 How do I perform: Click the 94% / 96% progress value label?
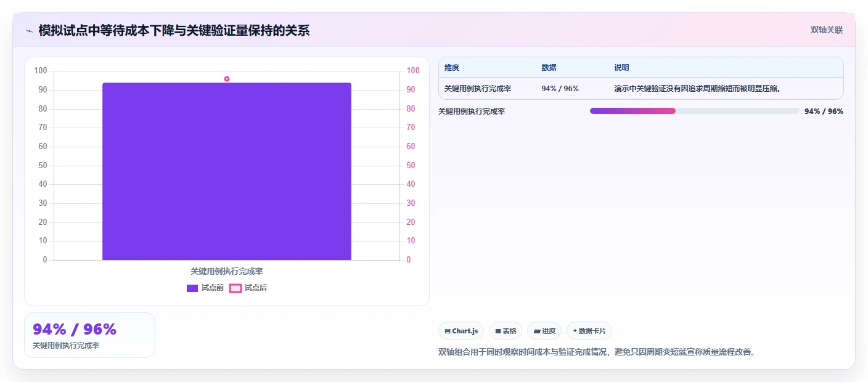(824, 112)
